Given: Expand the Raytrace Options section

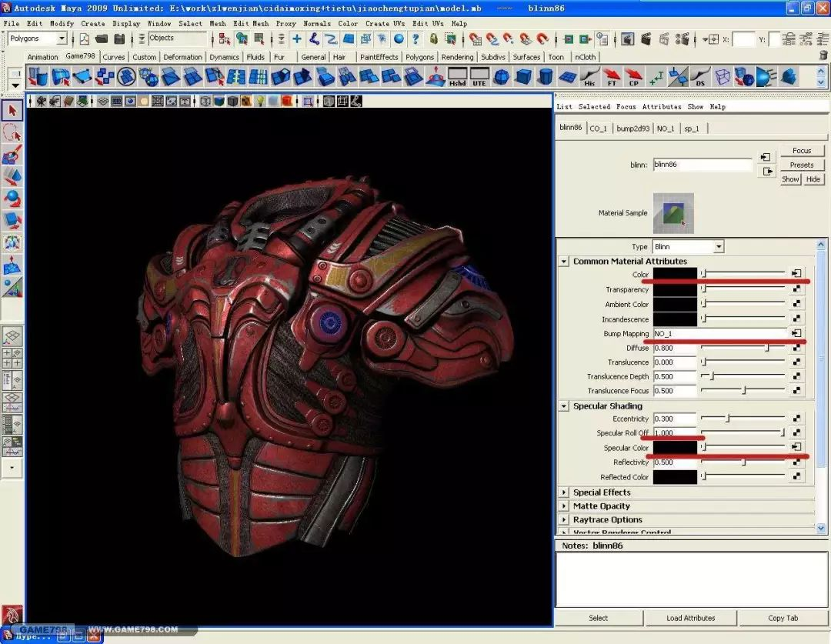Looking at the screenshot, I should click(564, 520).
